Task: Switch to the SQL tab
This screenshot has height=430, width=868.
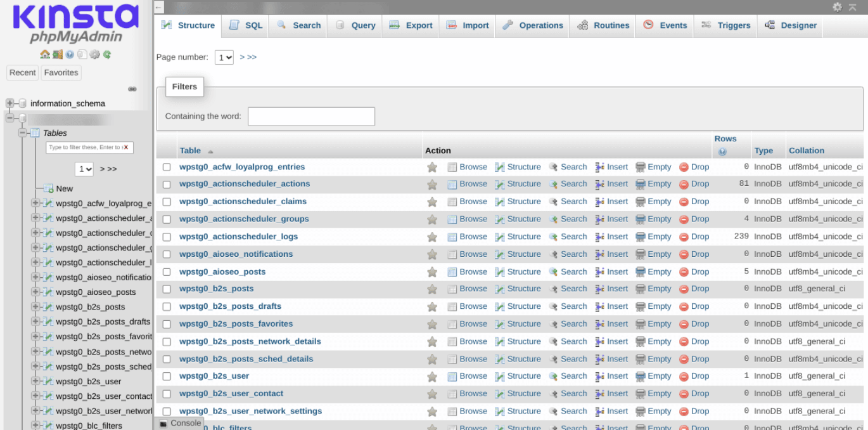Action: pos(245,25)
